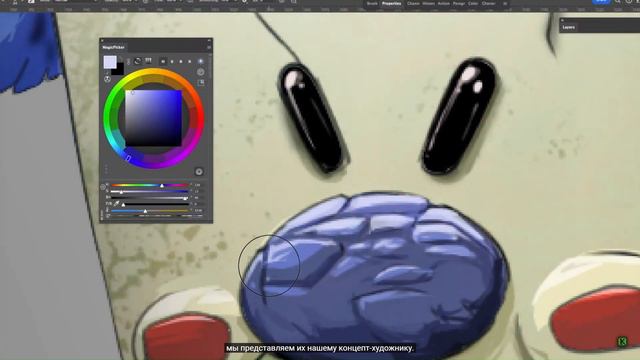Open the MagicPicker panel menu
Image resolution: width=640 pixels, height=360 pixels.
coord(209,47)
